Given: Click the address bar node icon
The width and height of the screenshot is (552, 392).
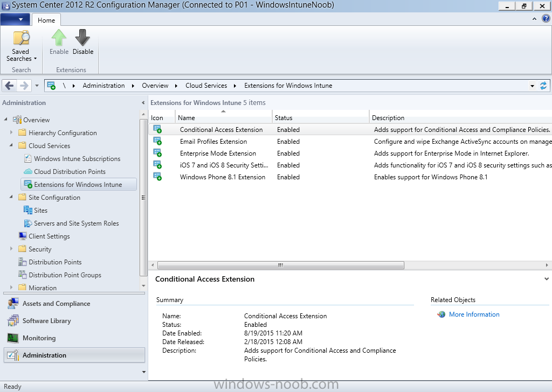Looking at the screenshot, I should 51,86.
